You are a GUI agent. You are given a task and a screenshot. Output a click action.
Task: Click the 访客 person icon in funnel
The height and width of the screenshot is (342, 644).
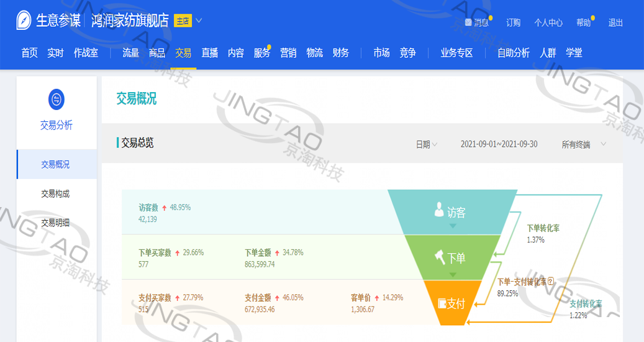point(440,211)
